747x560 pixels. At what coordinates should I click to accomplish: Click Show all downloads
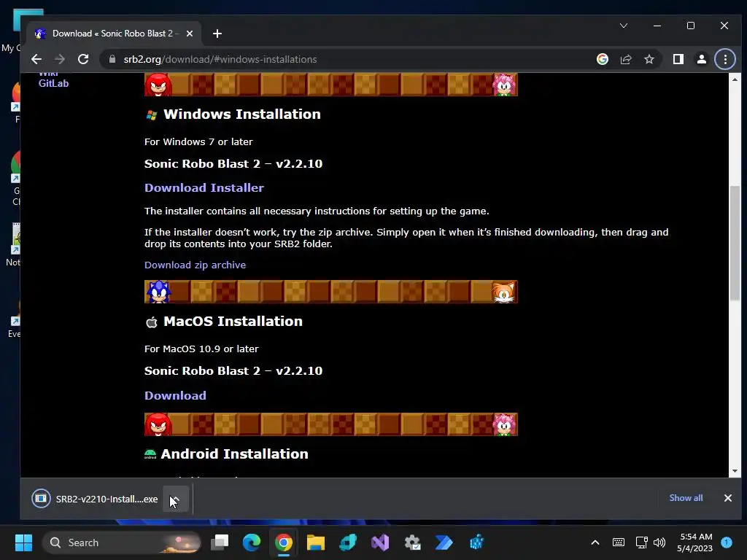[x=686, y=497]
